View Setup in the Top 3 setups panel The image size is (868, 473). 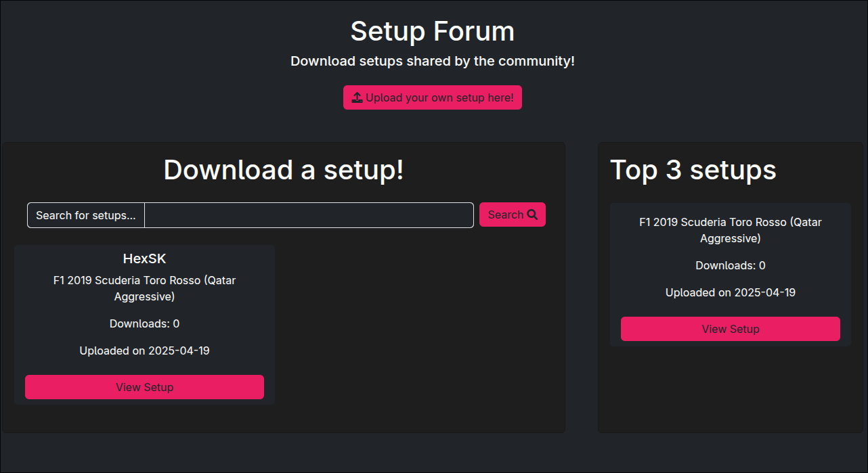731,329
